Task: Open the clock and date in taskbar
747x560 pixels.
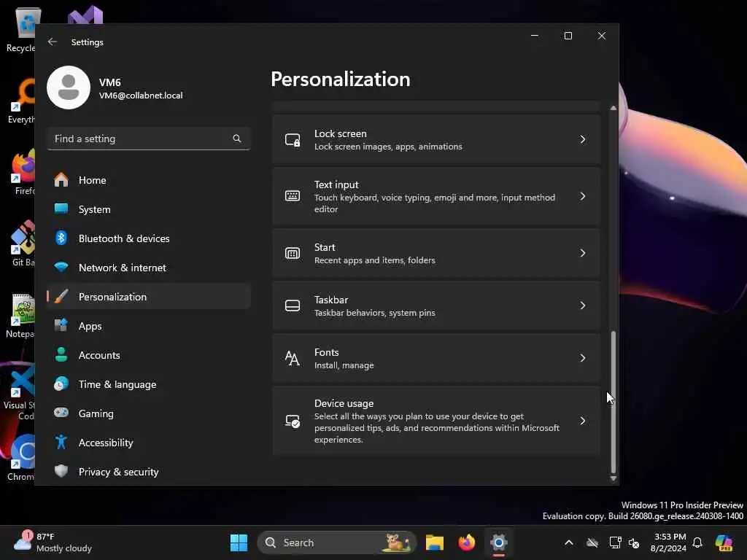Action: pos(669,542)
